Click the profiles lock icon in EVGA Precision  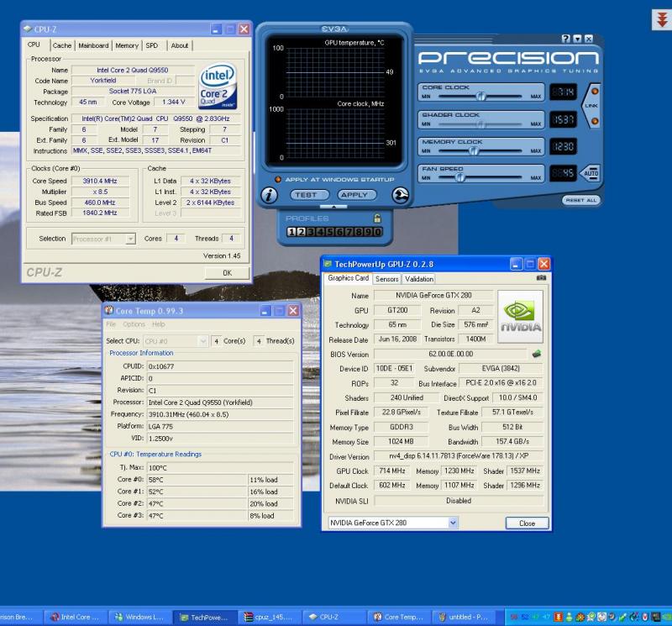click(377, 218)
